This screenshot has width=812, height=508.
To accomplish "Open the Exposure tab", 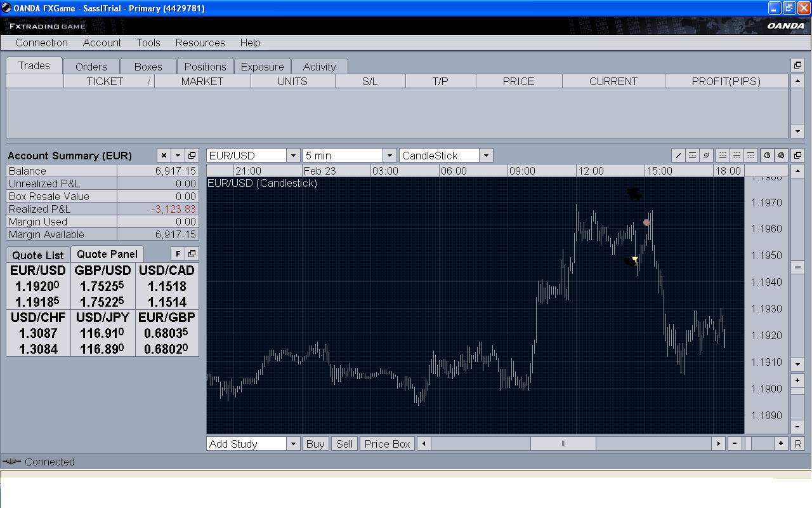I will [x=263, y=67].
